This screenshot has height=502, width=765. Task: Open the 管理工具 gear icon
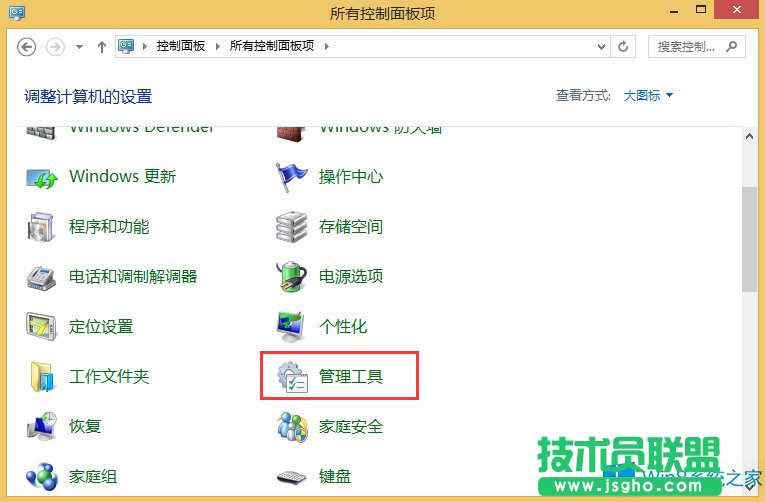click(293, 377)
